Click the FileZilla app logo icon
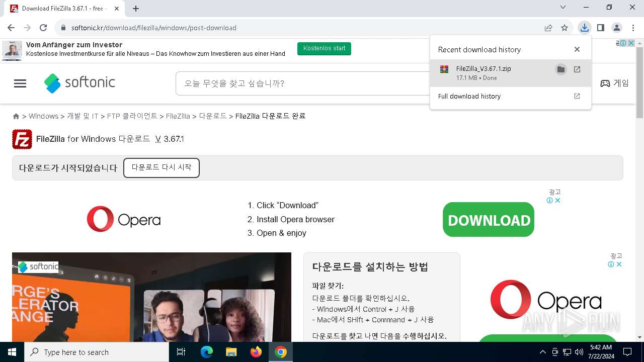Image resolution: width=644 pixels, height=362 pixels. [x=22, y=139]
